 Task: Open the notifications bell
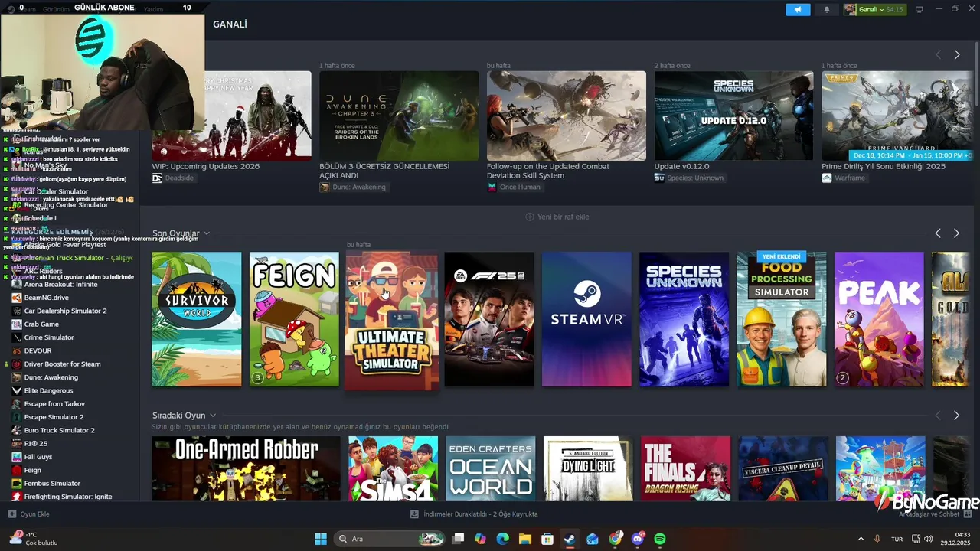pyautogui.click(x=826, y=9)
